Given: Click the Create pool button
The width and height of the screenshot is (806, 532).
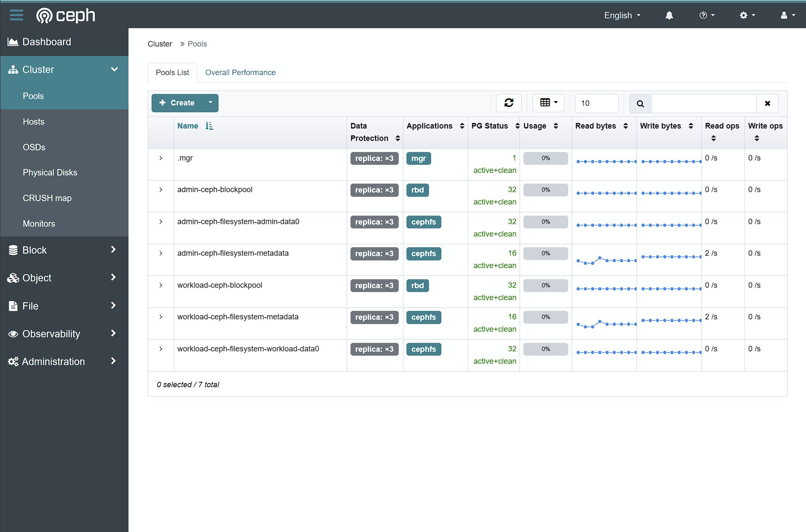Looking at the screenshot, I should click(x=177, y=103).
